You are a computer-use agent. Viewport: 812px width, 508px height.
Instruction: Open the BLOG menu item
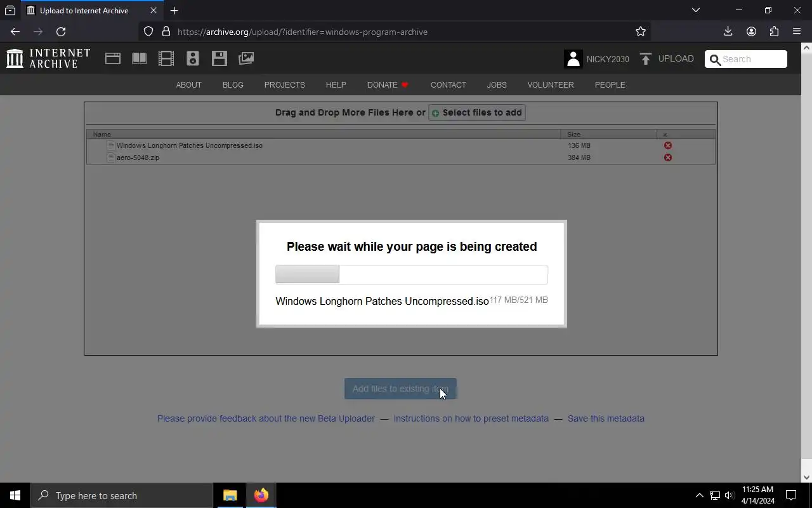233,84
